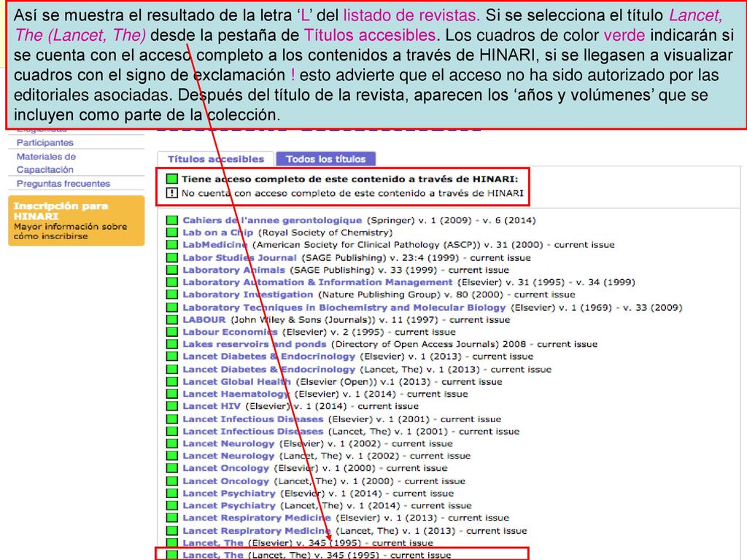The width and height of the screenshot is (747, 560).
Task: Open the LabMedicine journal link
Action: point(215,245)
